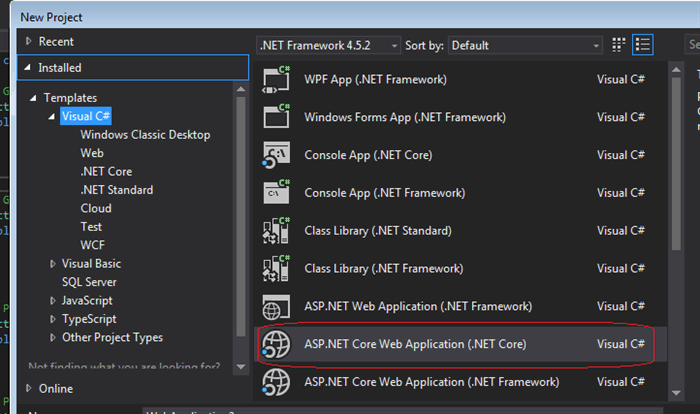Collapse the Templates tree node
The image size is (700, 414).
tap(33, 98)
